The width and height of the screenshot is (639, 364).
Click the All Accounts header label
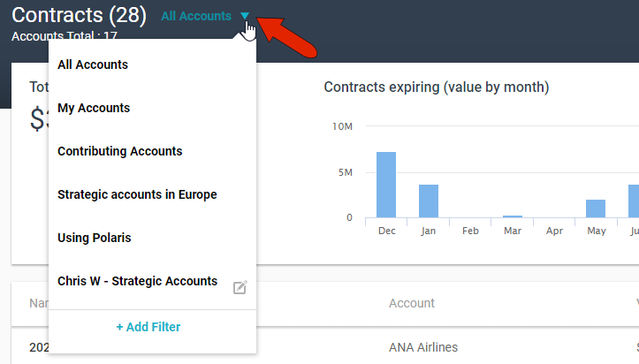[195, 16]
